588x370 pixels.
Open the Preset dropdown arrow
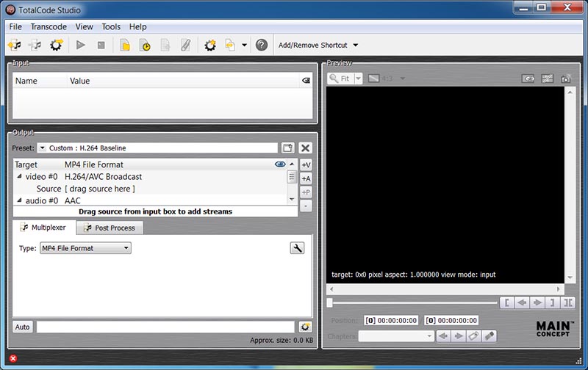[42, 148]
